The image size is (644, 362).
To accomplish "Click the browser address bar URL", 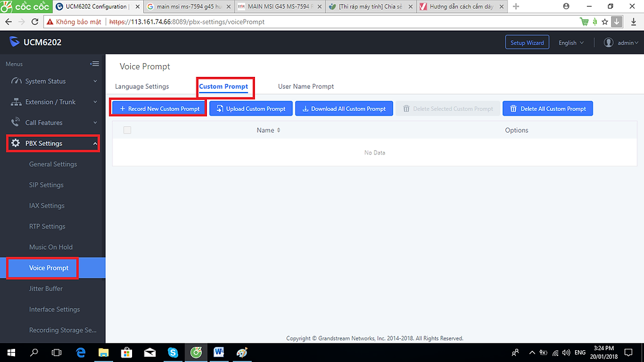I will (x=187, y=22).
